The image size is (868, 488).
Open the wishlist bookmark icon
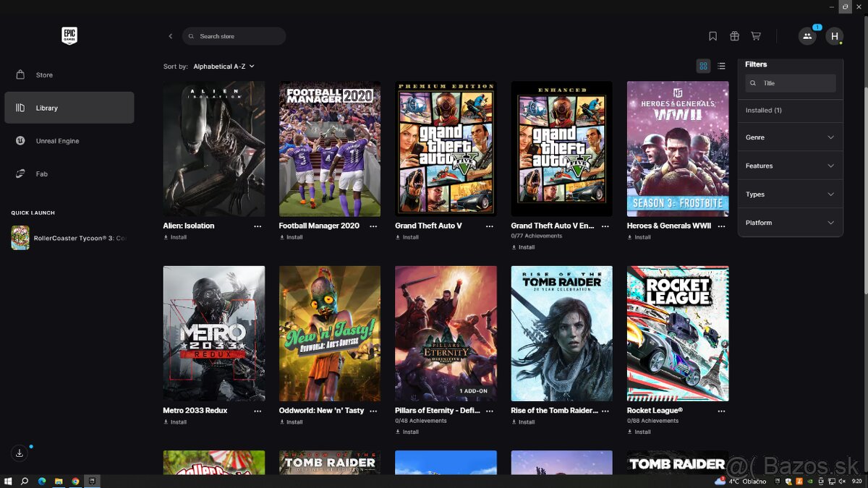712,36
